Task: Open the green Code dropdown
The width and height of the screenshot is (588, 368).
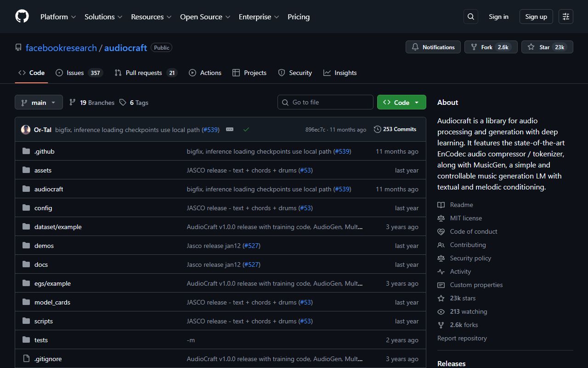Action: (x=401, y=102)
